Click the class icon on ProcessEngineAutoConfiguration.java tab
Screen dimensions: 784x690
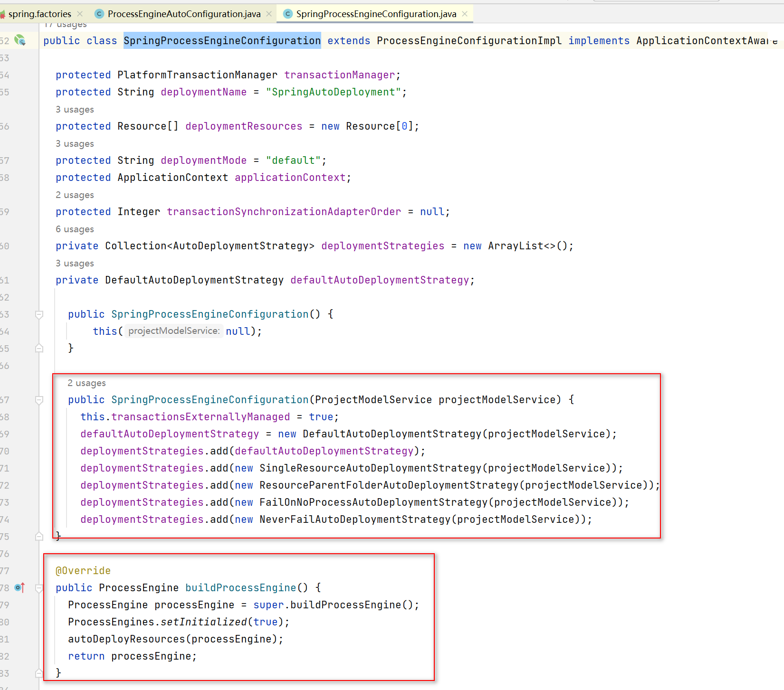coord(99,14)
